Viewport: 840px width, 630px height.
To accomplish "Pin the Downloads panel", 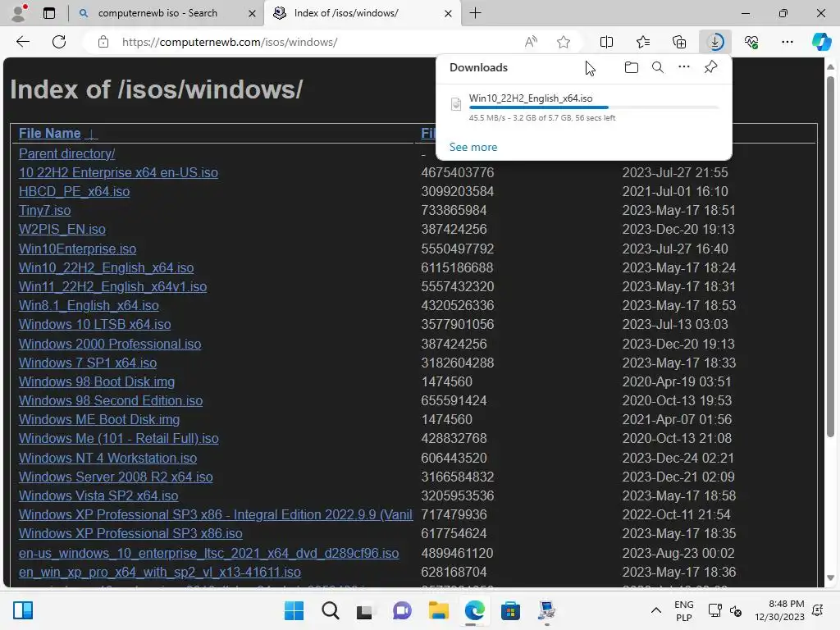I will [x=710, y=67].
